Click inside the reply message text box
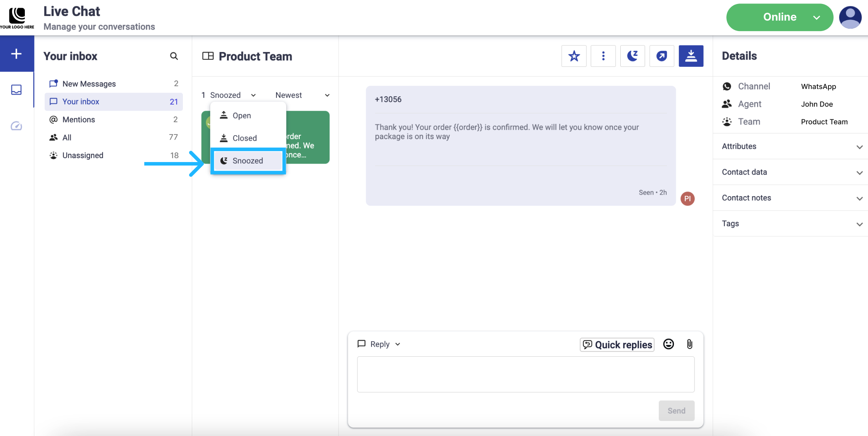The height and width of the screenshot is (436, 868). pyautogui.click(x=525, y=374)
